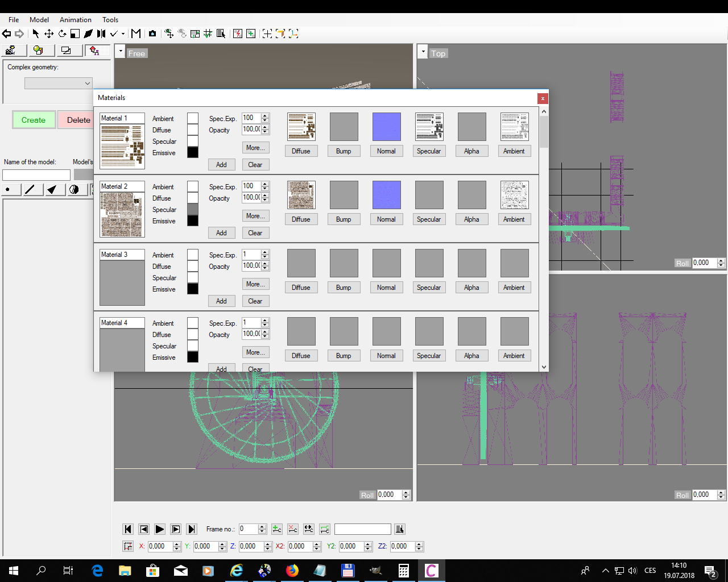Choose the rotate tool icon
The height and width of the screenshot is (582, 728).
click(62, 34)
